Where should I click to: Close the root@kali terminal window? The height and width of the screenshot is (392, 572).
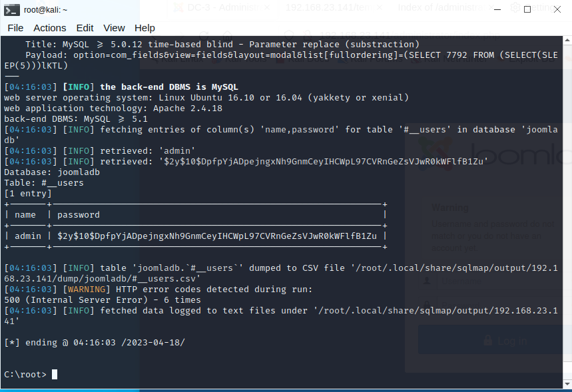coord(557,9)
